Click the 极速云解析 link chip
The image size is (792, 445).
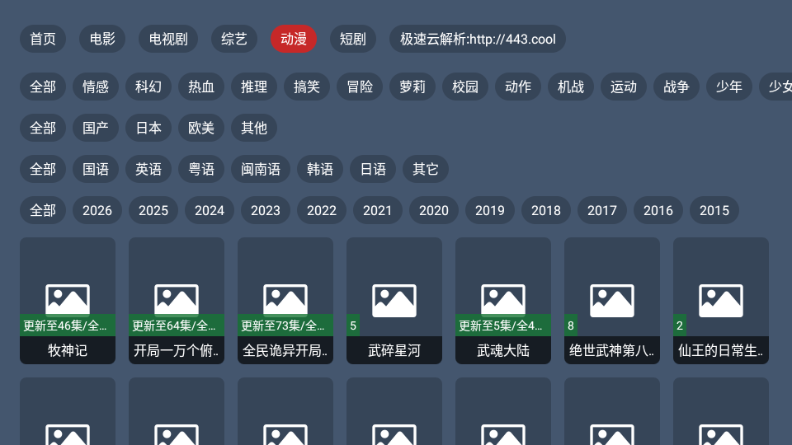click(x=477, y=39)
